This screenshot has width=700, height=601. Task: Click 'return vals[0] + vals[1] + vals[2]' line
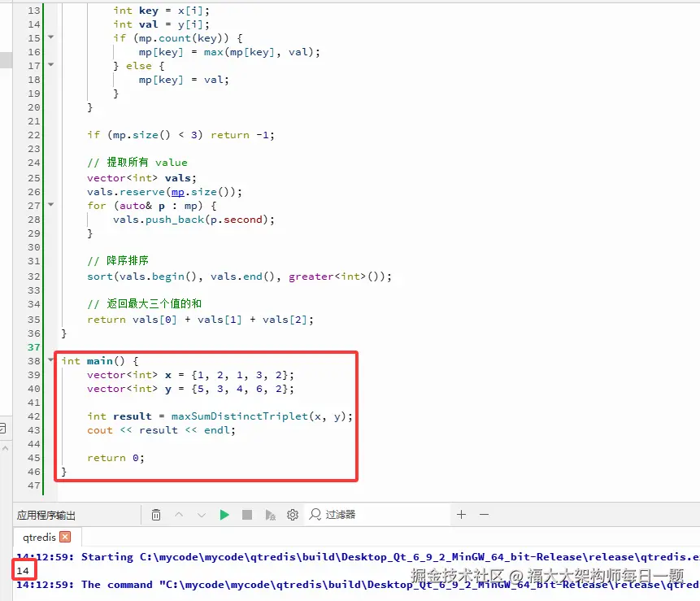(x=201, y=320)
